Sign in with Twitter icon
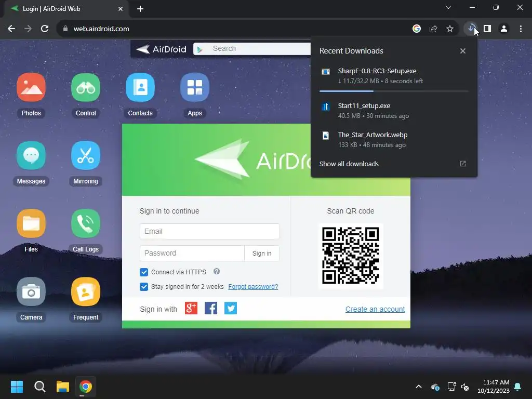The width and height of the screenshot is (532, 399). 231,309
